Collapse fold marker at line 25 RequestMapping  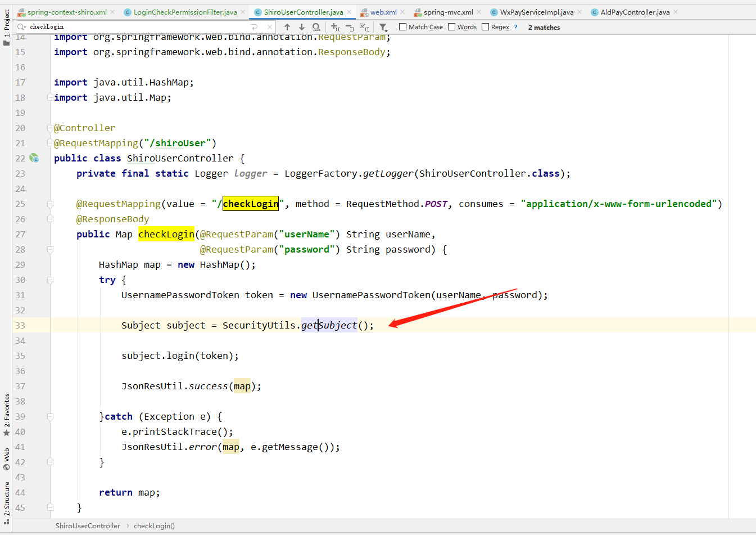point(50,204)
